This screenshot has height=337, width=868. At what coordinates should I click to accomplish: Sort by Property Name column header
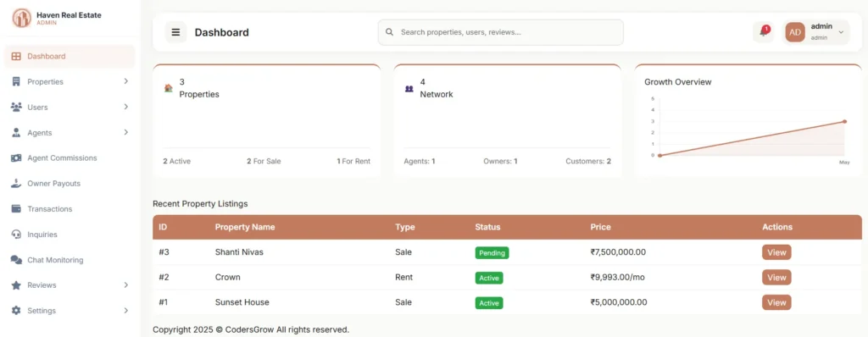click(x=245, y=227)
